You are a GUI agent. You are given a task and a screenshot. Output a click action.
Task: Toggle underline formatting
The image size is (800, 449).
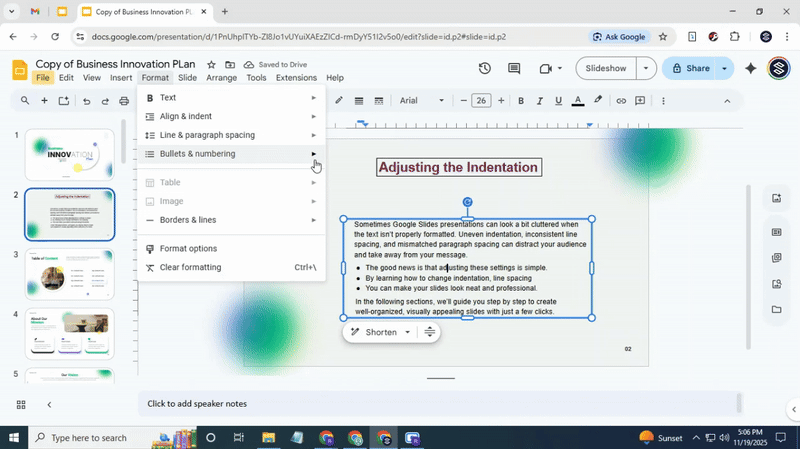point(558,101)
